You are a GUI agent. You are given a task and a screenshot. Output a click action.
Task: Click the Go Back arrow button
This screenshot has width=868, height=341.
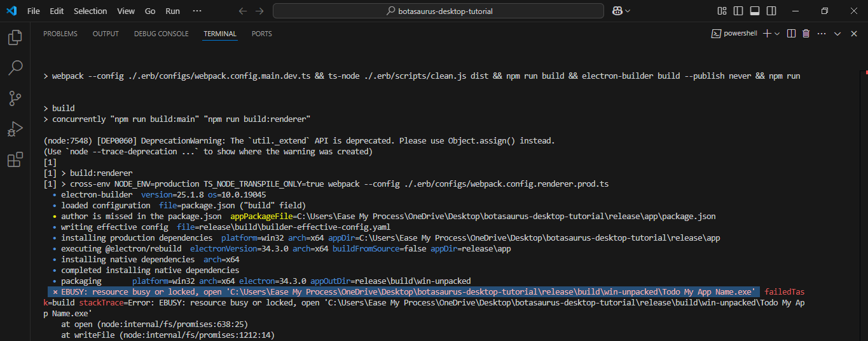click(x=242, y=11)
